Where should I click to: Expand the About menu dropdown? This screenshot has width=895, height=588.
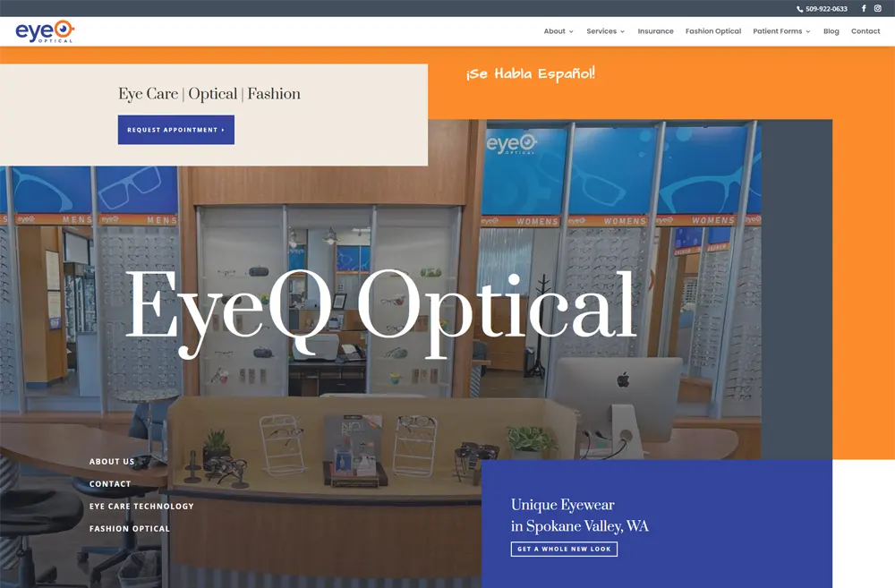tap(558, 31)
